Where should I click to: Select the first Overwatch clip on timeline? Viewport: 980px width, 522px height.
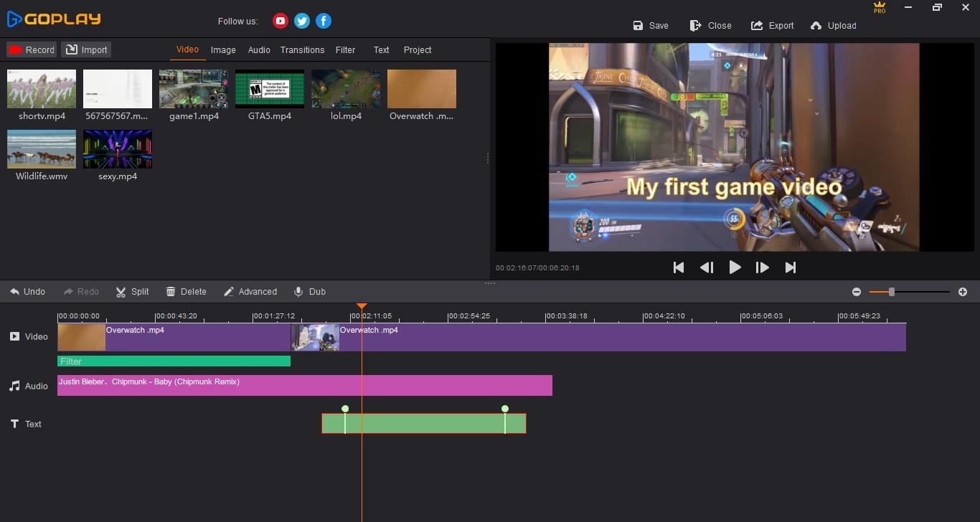click(x=174, y=338)
